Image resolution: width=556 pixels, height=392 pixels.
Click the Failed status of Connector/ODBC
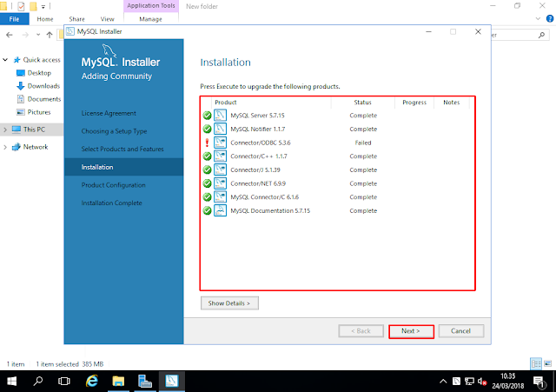pos(363,143)
